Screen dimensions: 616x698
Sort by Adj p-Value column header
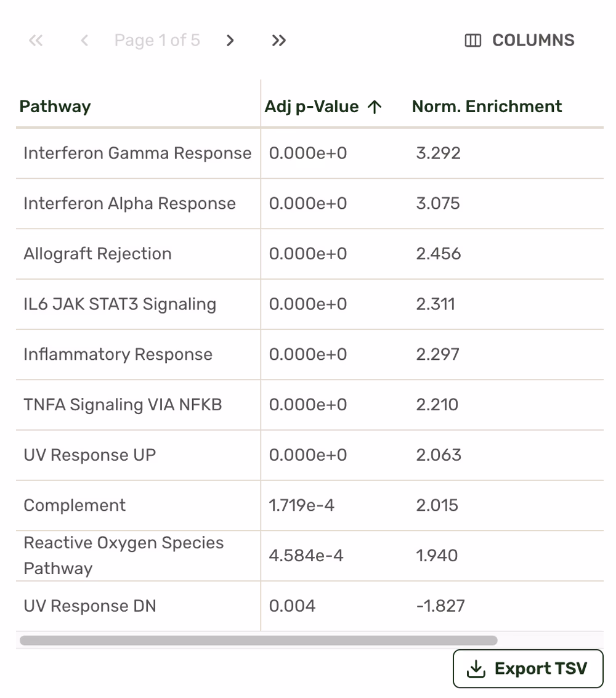[x=312, y=107]
